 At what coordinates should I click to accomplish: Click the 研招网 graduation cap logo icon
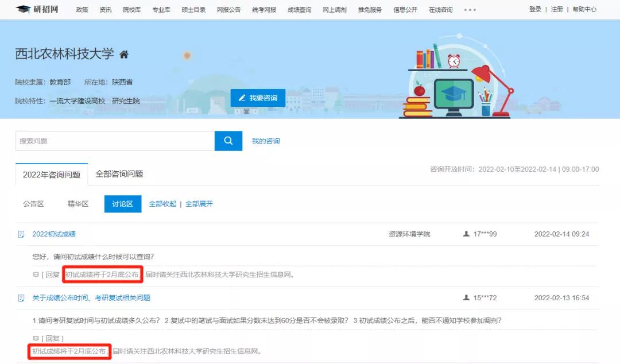[x=23, y=9]
